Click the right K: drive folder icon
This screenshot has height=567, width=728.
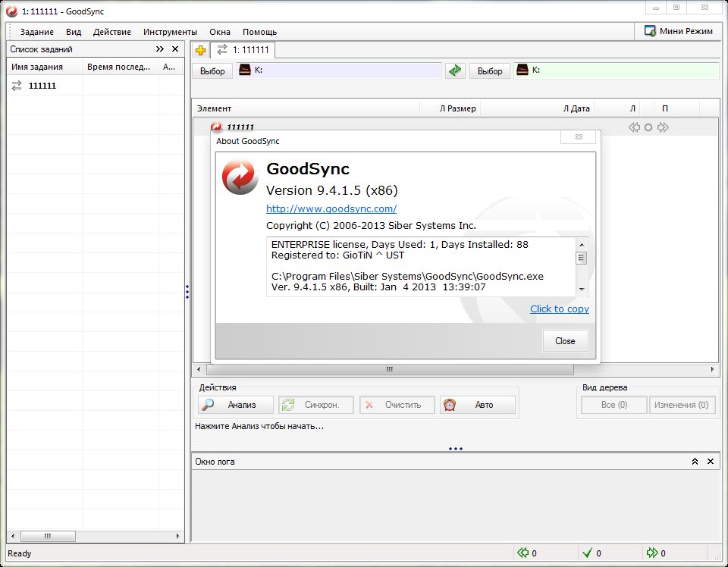(522, 70)
